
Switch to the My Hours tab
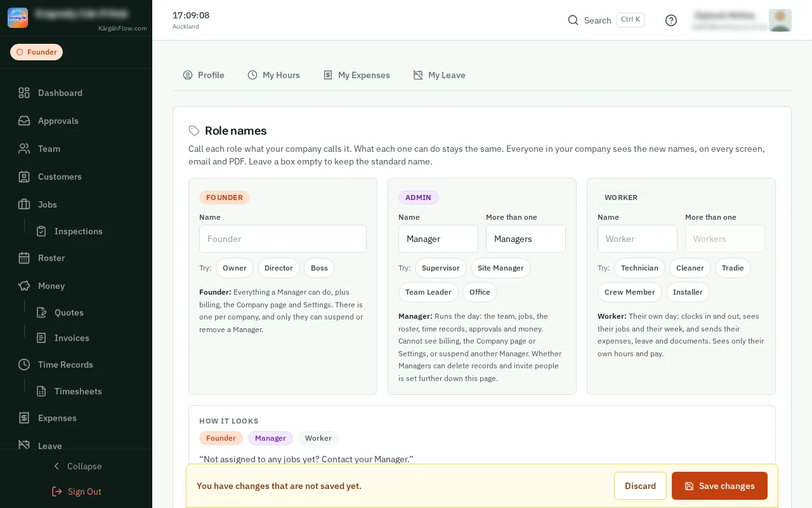point(273,75)
